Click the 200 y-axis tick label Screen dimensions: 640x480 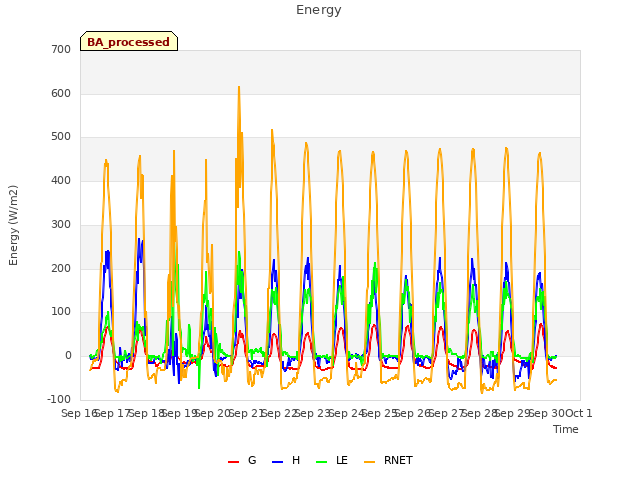point(61,269)
